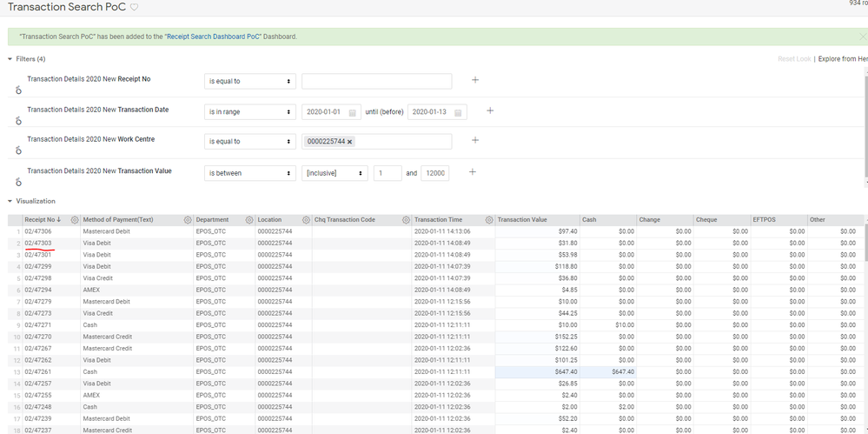Open Chq Transaction Code column gear options
The width and height of the screenshot is (868, 434).
coord(406,220)
